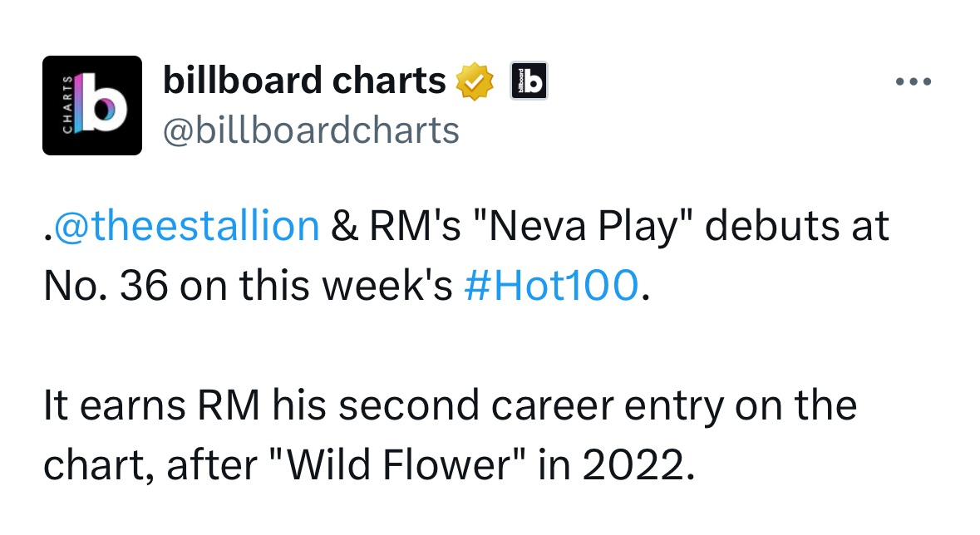980x535 pixels.
Task: Click the "No. 36" chart position text
Action: (106, 286)
